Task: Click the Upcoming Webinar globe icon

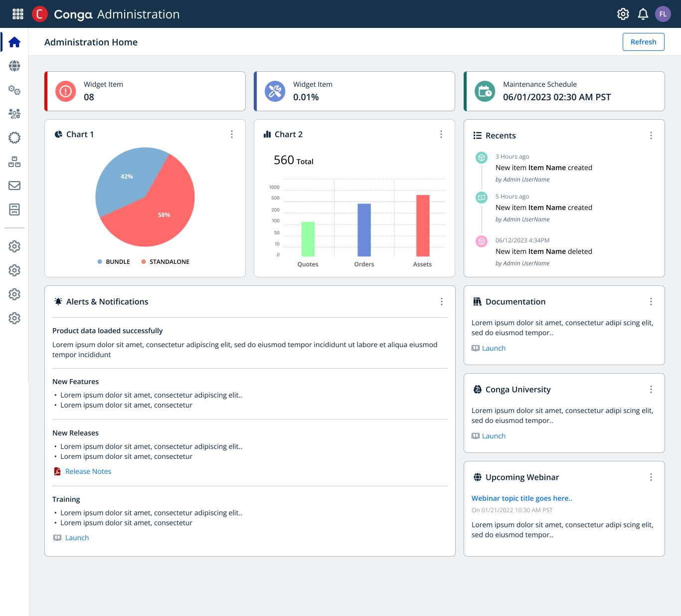Action: (x=478, y=477)
